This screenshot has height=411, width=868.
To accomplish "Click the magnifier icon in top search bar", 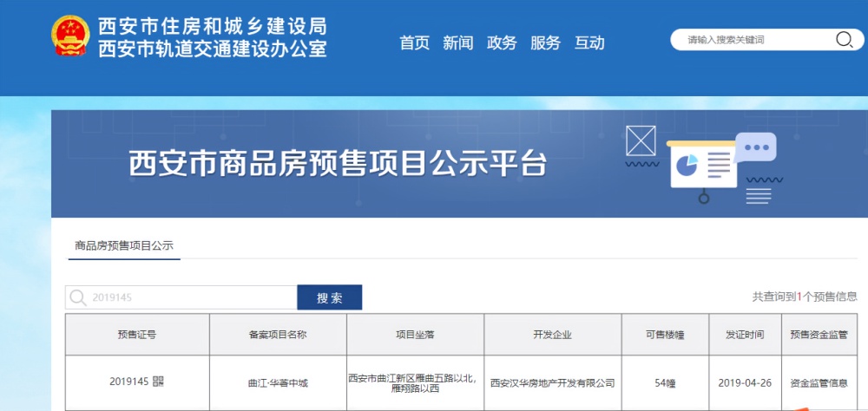I will 844,39.
